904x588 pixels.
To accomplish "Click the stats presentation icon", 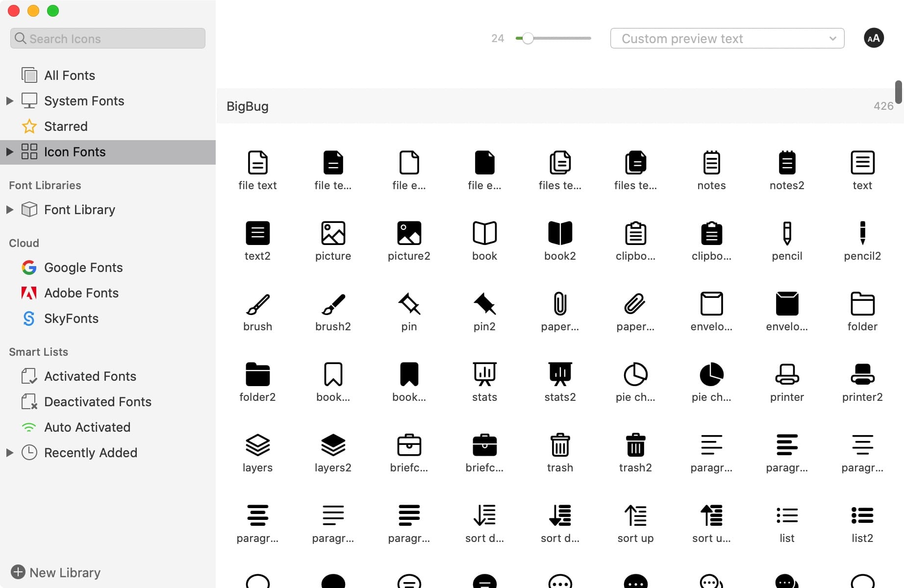I will (484, 374).
